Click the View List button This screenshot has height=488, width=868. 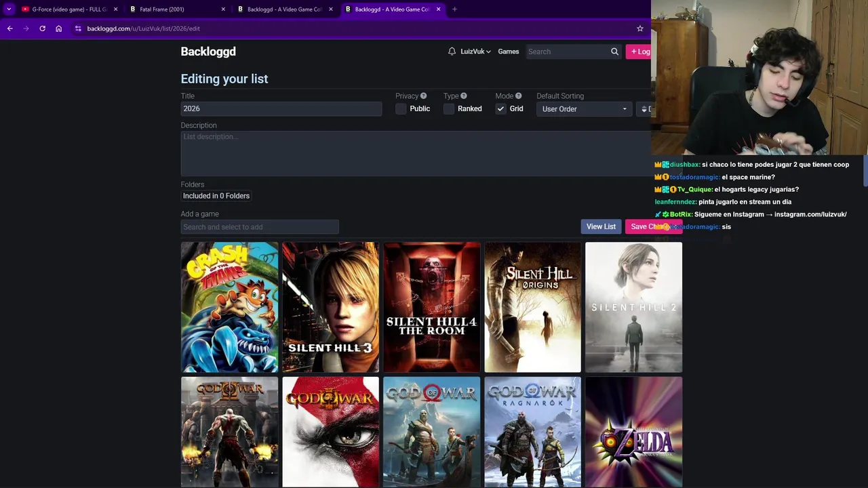coord(601,226)
